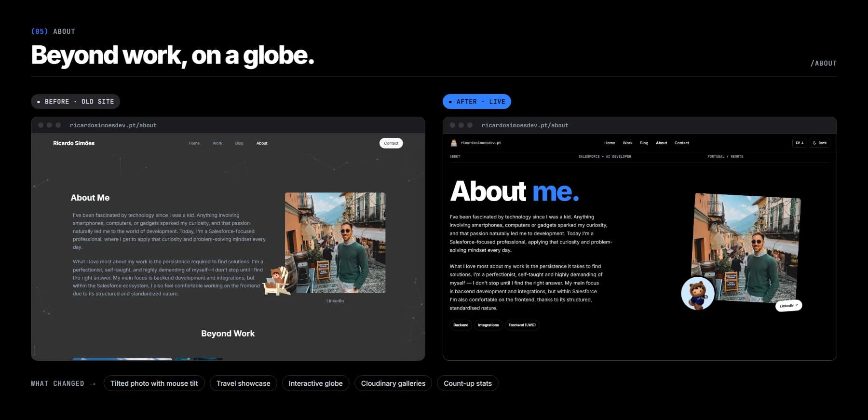Click the Interactive globe chip
The height and width of the screenshot is (420, 868).
click(x=316, y=383)
